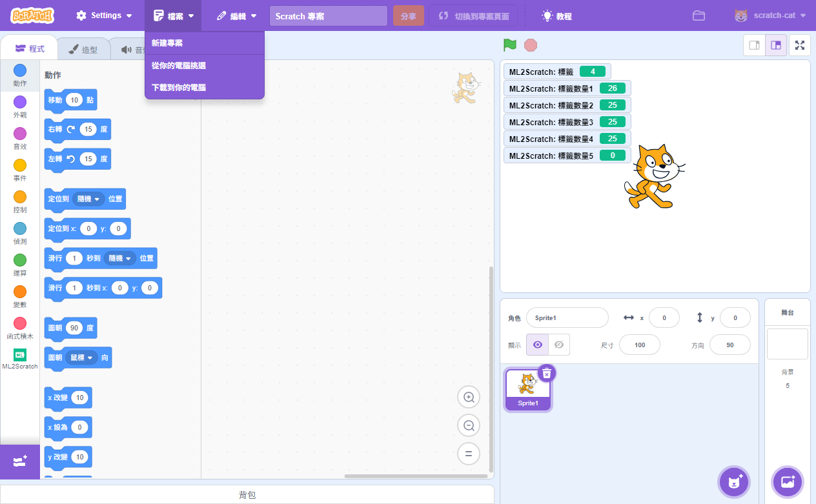Screen dimensions: 816x504
Task: Edit the Scratch 專案 title field
Action: coord(328,16)
